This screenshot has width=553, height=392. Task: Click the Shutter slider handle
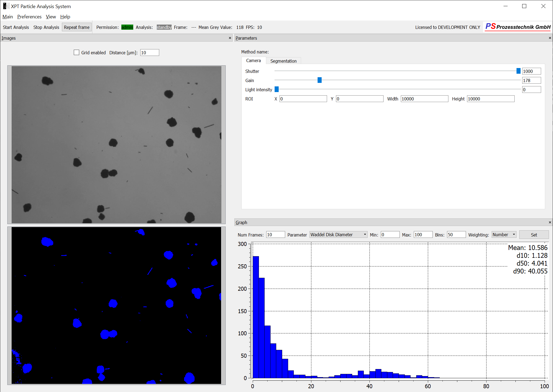click(x=518, y=71)
